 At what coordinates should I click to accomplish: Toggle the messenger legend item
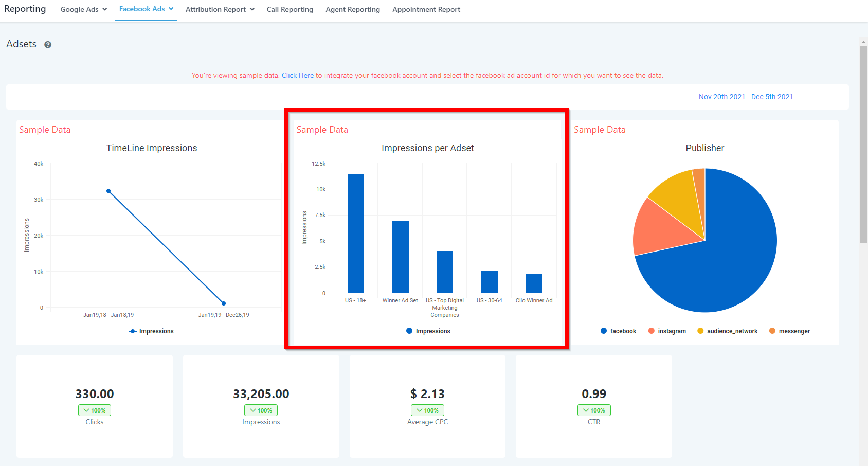(789, 331)
